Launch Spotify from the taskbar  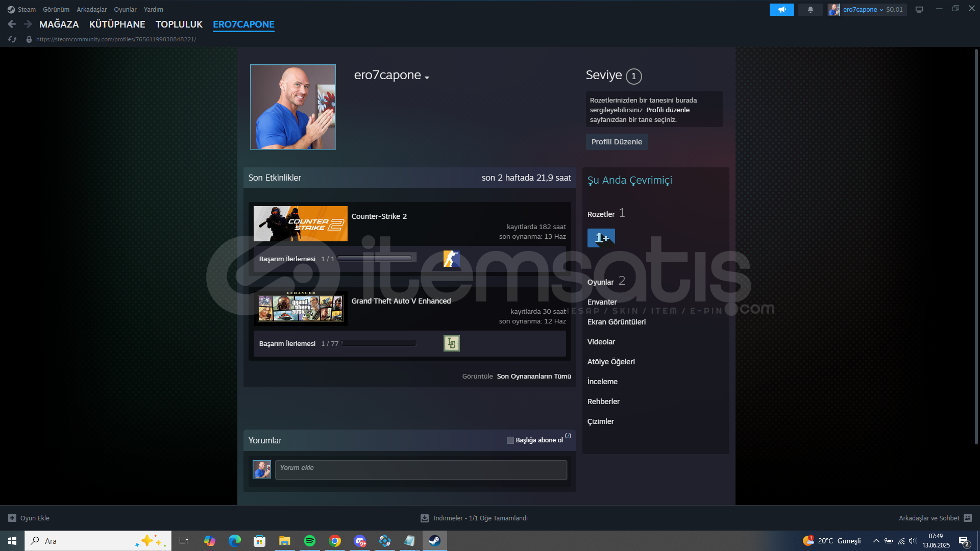pyautogui.click(x=309, y=541)
